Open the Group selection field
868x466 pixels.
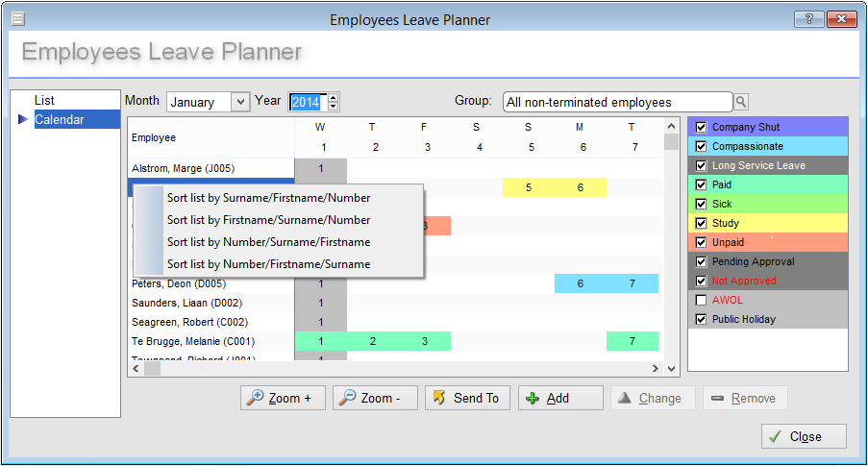coord(617,102)
